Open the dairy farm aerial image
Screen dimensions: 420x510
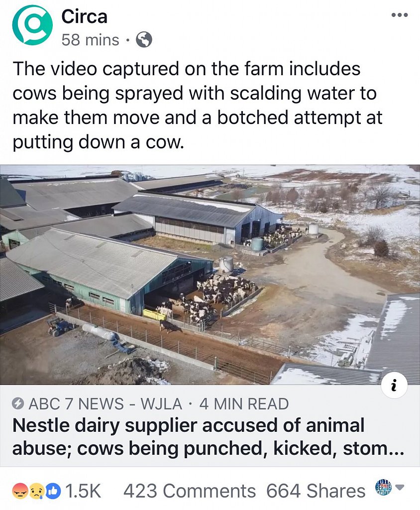(x=210, y=274)
